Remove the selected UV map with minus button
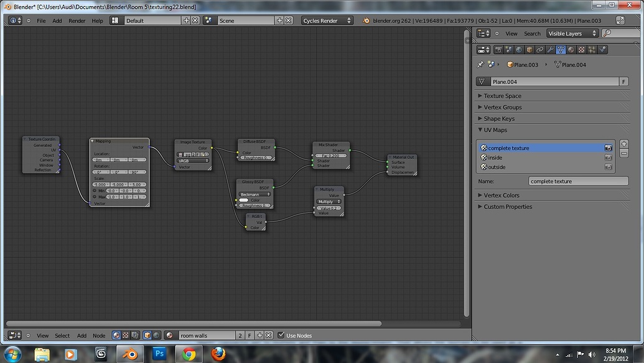Viewport: 644px width, 363px height. [624, 153]
